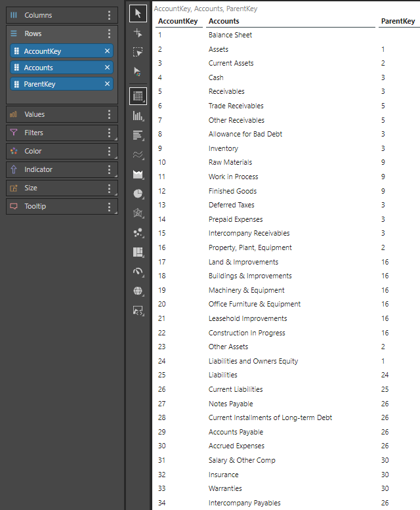Select the AccountKey chip in Rows
Image resolution: width=420 pixels, height=510 pixels.
click(62, 51)
